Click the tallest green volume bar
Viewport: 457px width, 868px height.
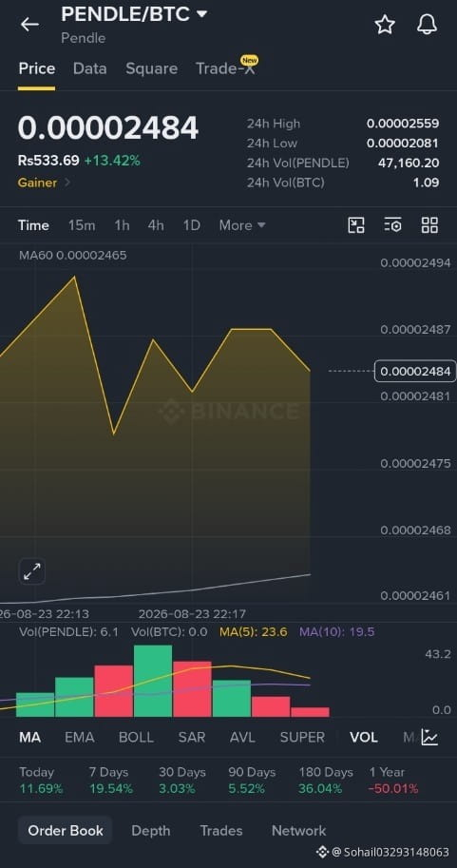click(x=153, y=681)
